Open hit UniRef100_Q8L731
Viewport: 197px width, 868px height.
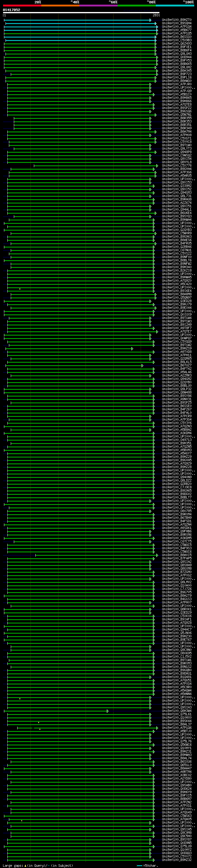(176, 196)
